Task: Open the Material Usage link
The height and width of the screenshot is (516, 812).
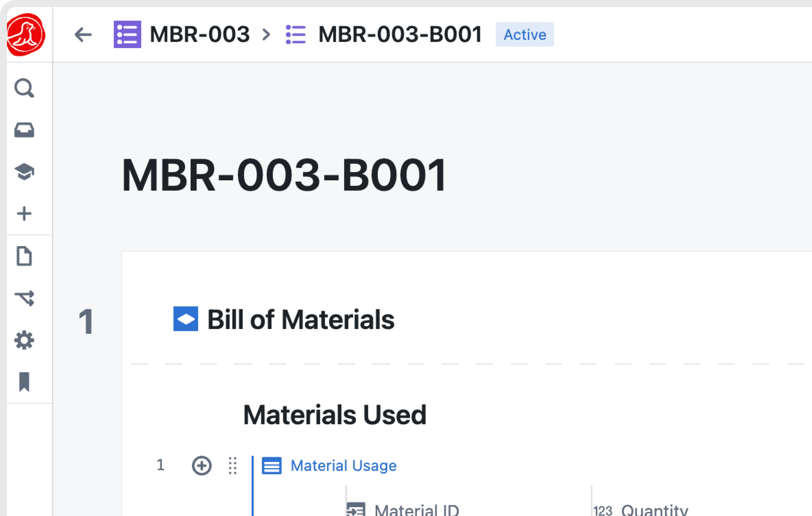Action: click(343, 466)
